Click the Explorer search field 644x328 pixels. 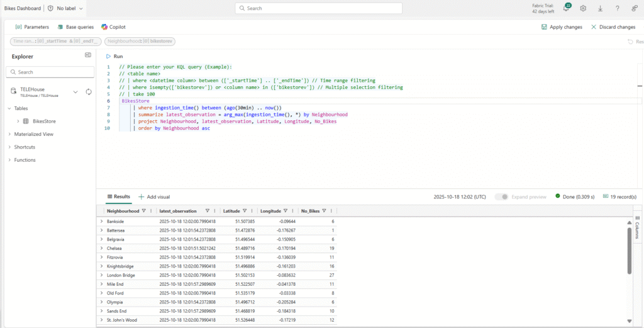tap(50, 72)
